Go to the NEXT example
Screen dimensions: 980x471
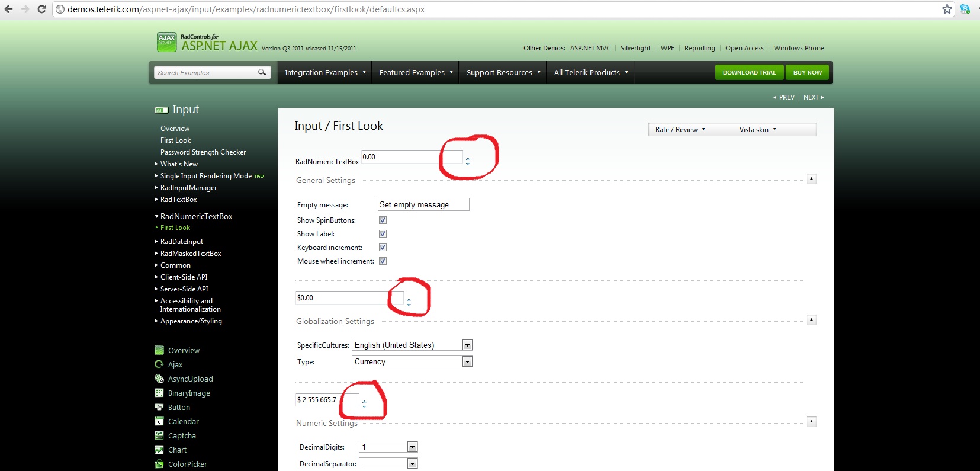coord(814,97)
